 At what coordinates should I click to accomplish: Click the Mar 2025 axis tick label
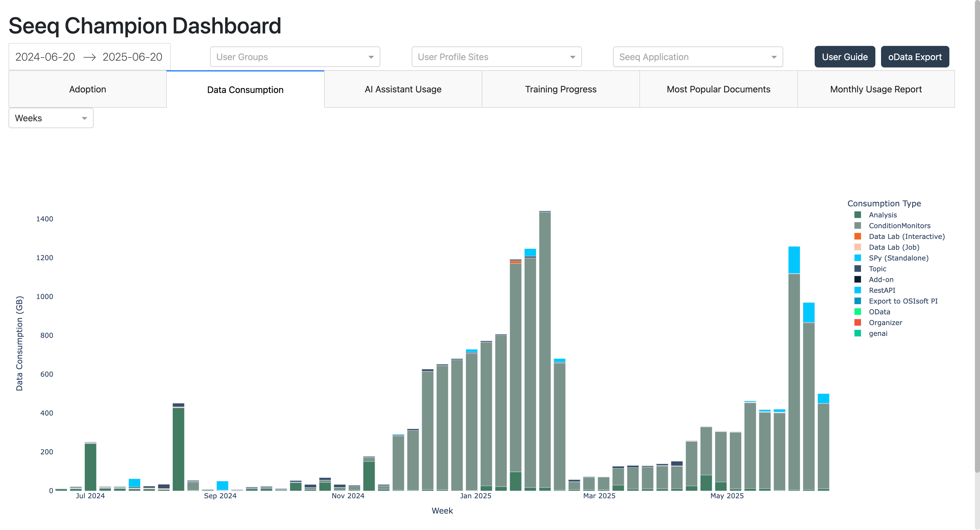point(599,496)
